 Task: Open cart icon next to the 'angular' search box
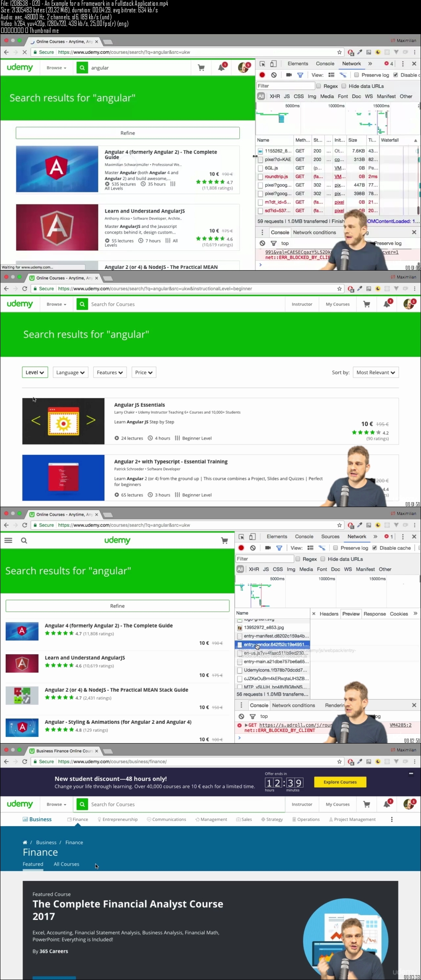pyautogui.click(x=201, y=68)
